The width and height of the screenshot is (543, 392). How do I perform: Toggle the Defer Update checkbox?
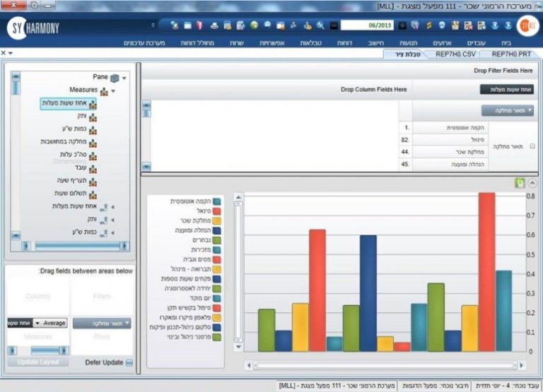coord(129,362)
